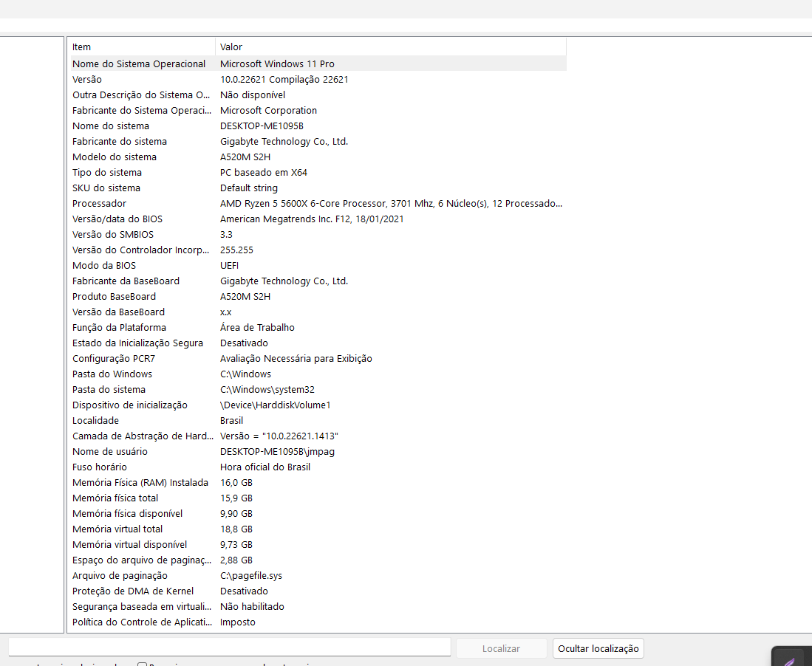Click Hora oficial do Brasil value
The width and height of the screenshot is (812, 666).
[265, 467]
